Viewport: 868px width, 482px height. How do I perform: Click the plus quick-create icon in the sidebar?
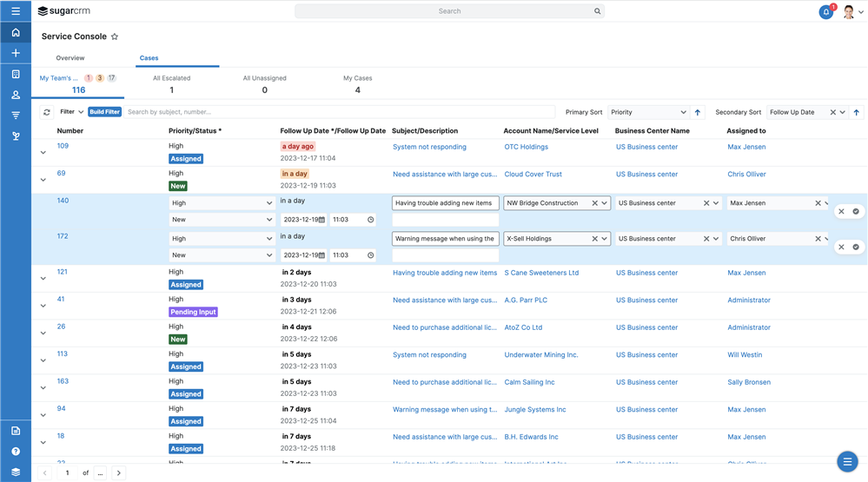[16, 53]
